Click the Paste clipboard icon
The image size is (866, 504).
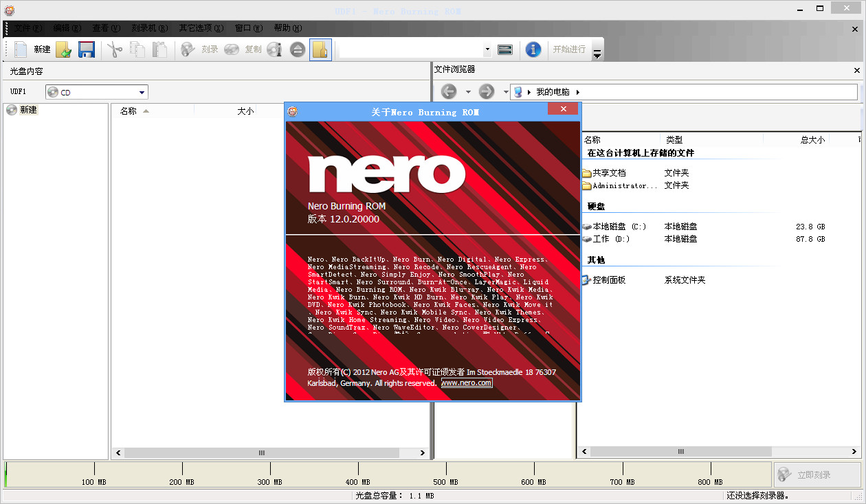(x=159, y=49)
